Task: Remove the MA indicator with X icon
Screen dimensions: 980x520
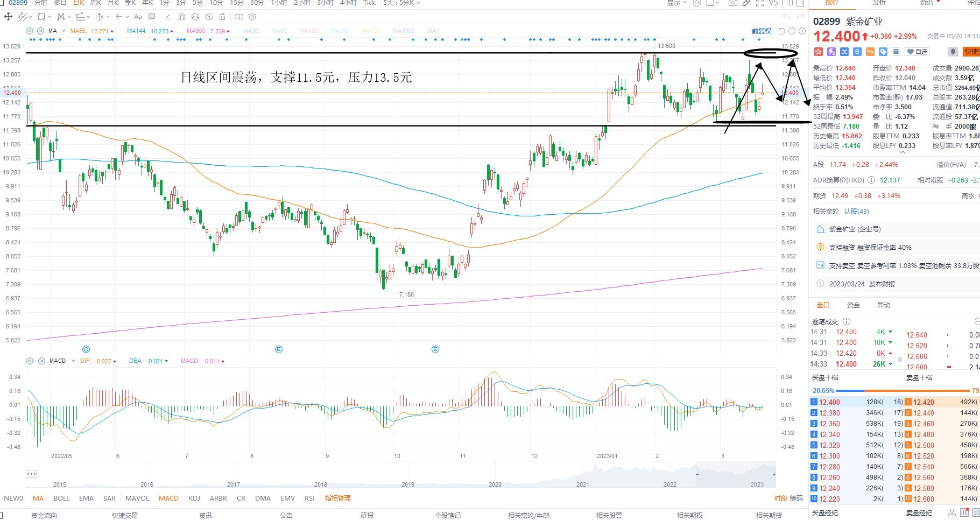Action: click(x=41, y=31)
